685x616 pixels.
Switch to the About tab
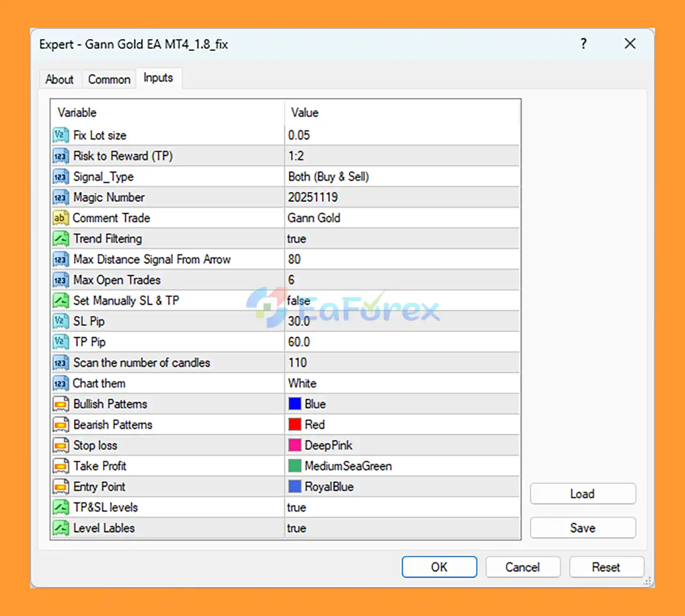click(x=59, y=79)
